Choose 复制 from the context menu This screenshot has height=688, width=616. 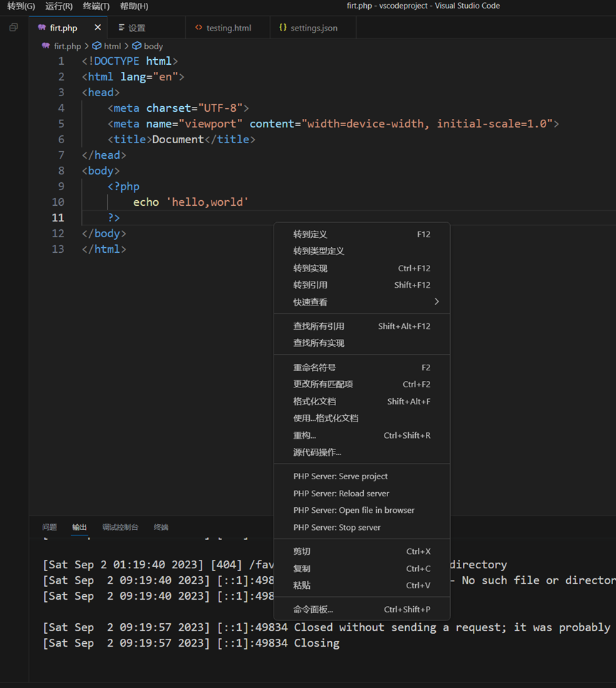coord(303,568)
